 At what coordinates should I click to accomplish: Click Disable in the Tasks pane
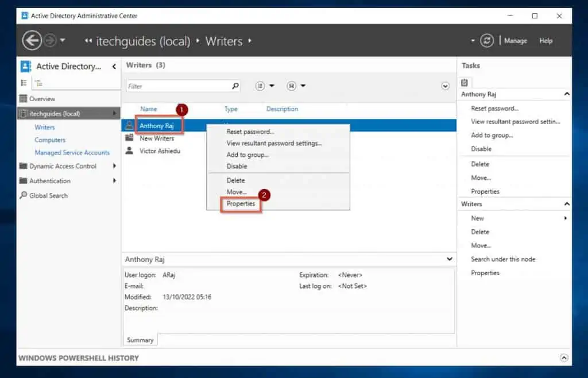click(x=481, y=149)
